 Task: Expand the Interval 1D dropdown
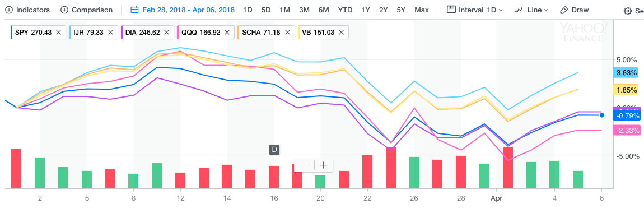tap(475, 10)
